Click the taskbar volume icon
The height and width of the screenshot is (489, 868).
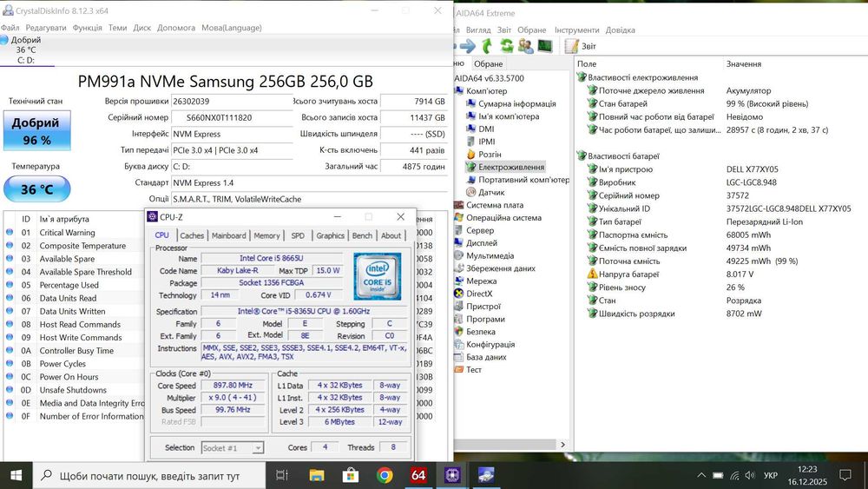(x=750, y=475)
